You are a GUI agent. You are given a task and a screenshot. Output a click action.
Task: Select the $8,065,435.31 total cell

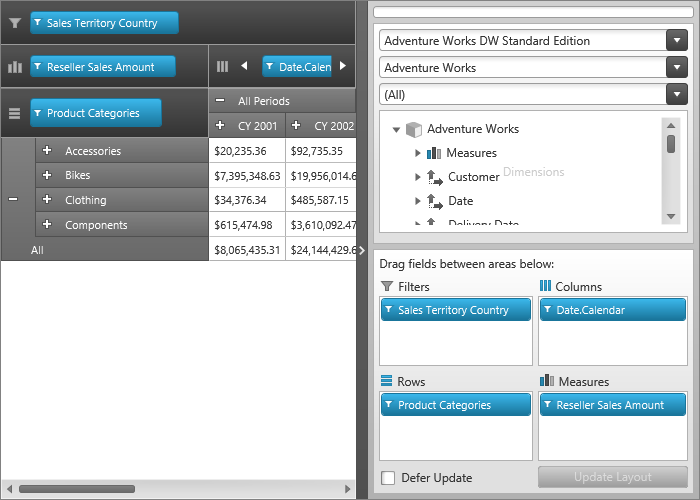pos(247,250)
